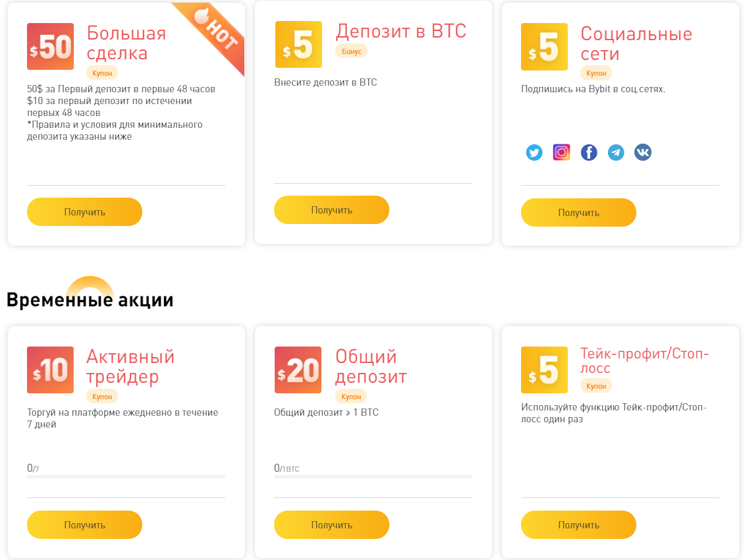Click the $20 Общий депозит badge
745x560 pixels.
tap(298, 370)
